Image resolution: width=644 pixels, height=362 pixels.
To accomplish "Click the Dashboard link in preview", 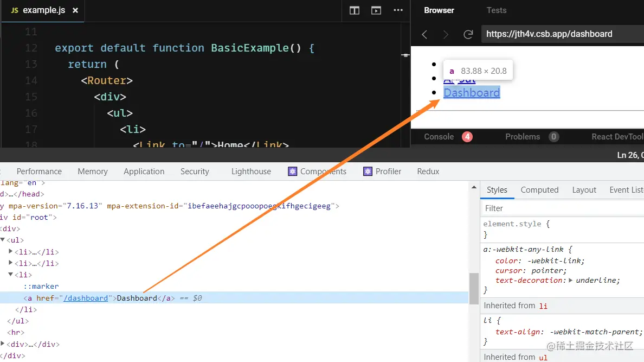I will pos(472,93).
